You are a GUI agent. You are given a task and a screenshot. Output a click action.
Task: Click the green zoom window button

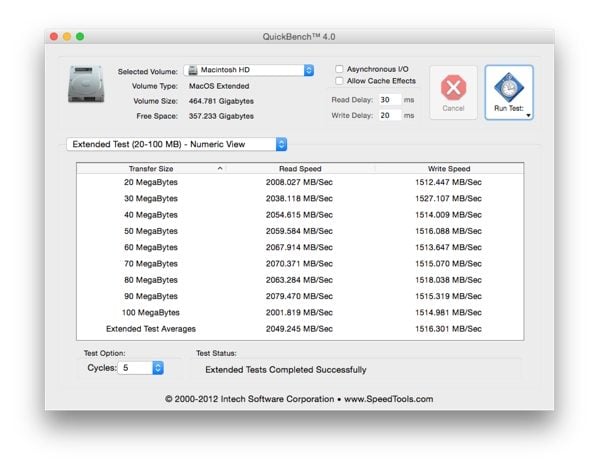[x=80, y=37]
